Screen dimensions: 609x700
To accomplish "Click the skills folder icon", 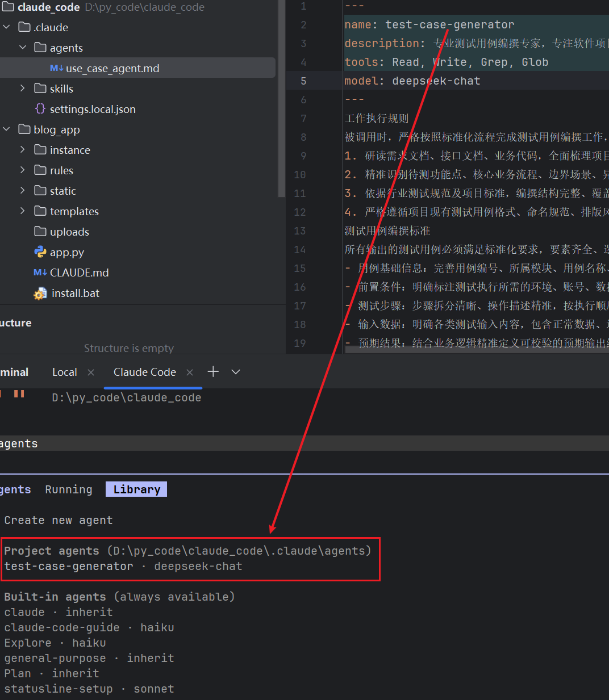I will point(40,89).
